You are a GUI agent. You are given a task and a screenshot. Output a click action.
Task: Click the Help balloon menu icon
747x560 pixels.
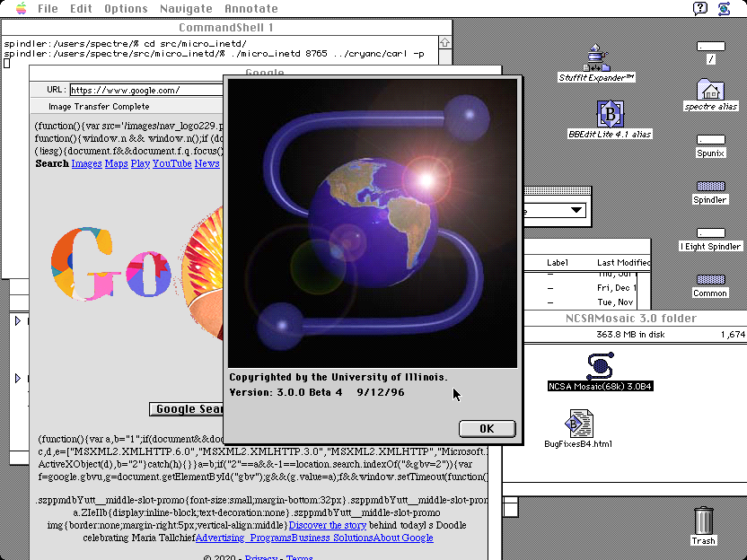(x=699, y=9)
